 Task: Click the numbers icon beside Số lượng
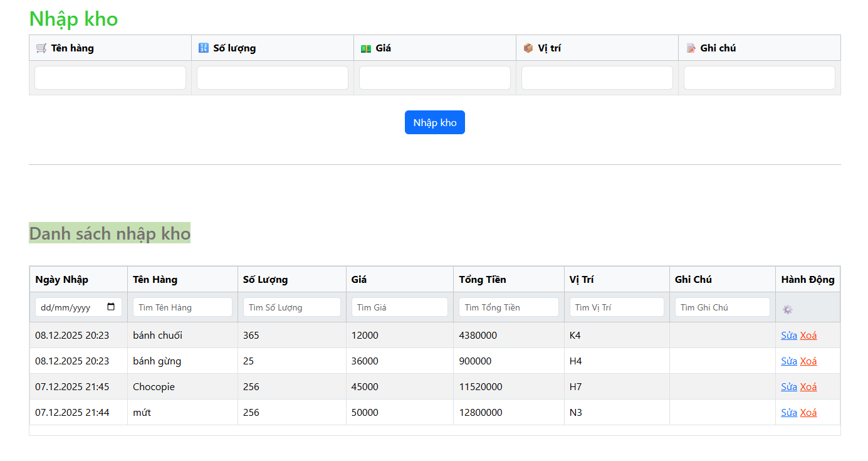coord(203,48)
